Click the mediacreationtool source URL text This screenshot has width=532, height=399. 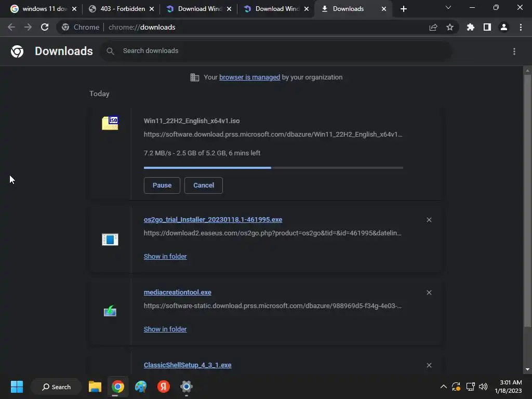click(272, 305)
